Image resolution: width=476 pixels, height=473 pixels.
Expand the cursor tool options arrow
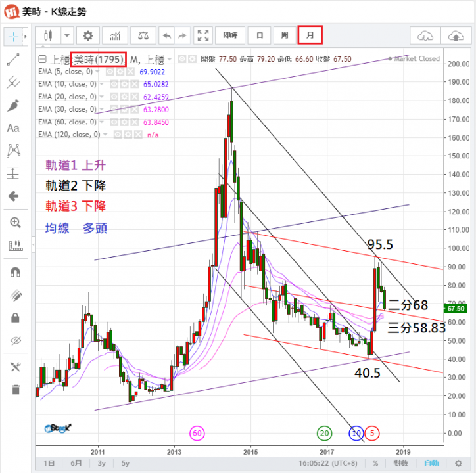pos(26,37)
